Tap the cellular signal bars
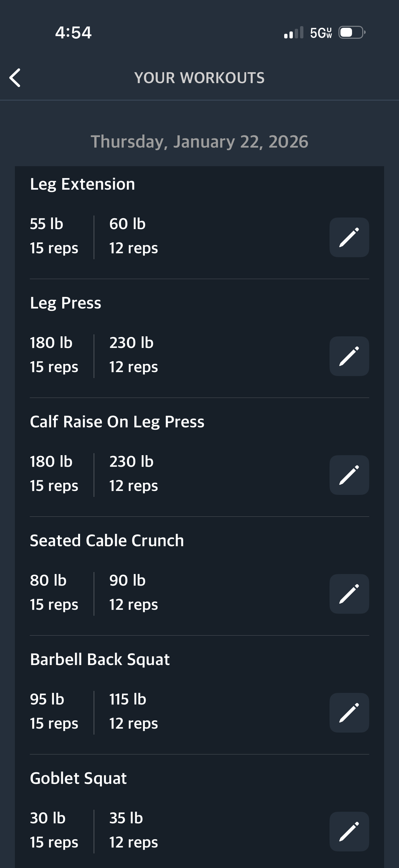399x868 pixels. [293, 33]
